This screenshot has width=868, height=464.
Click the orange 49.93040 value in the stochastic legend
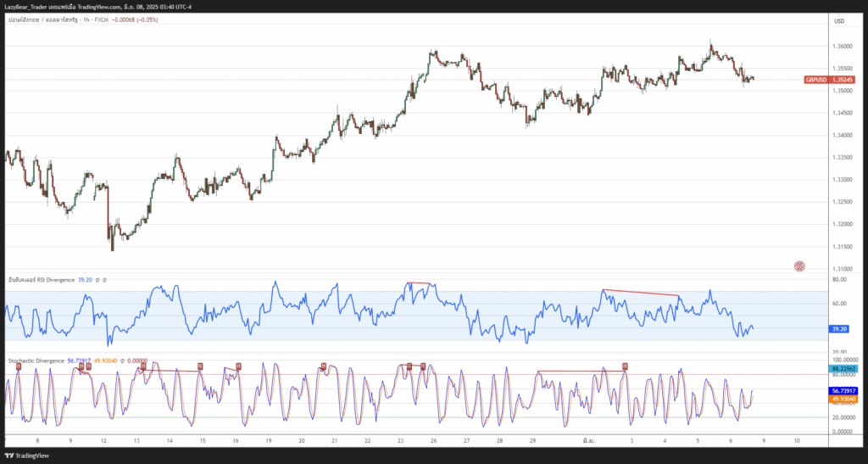(x=105, y=361)
